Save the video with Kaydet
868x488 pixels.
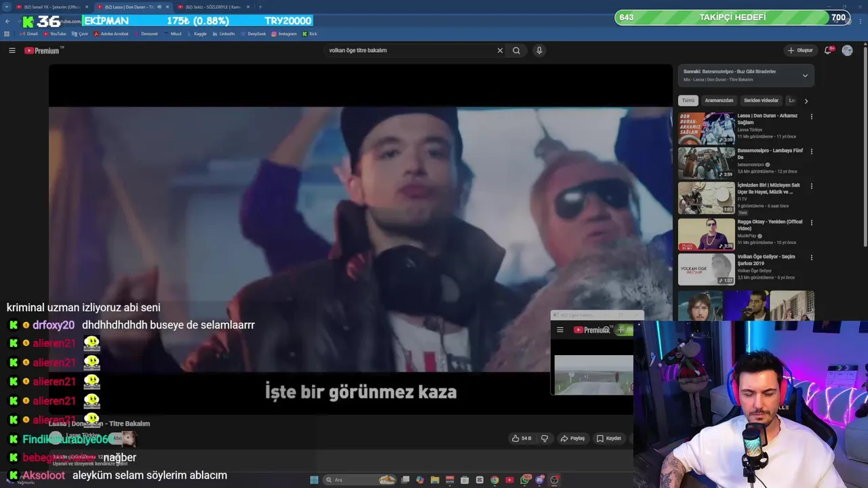[608, 439]
